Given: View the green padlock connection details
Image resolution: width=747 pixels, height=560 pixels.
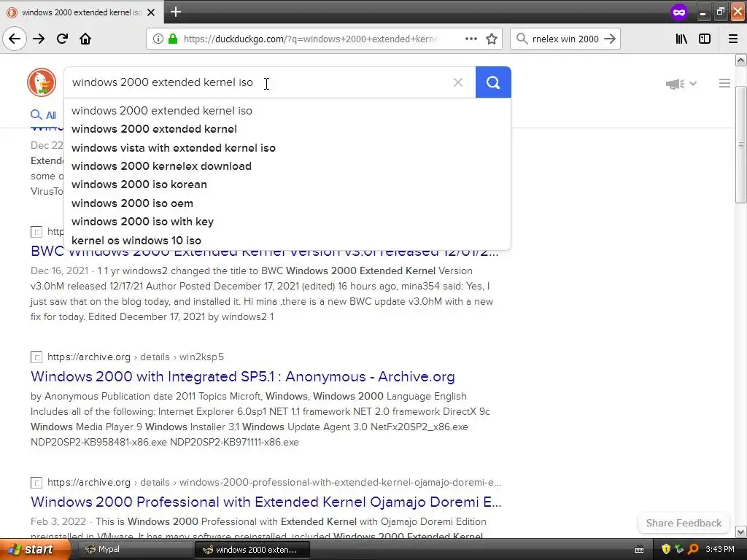Looking at the screenshot, I should pyautogui.click(x=172, y=39).
